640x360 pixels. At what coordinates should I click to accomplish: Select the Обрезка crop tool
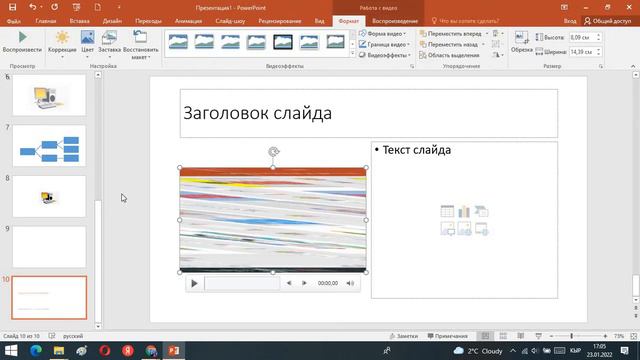coord(522,42)
